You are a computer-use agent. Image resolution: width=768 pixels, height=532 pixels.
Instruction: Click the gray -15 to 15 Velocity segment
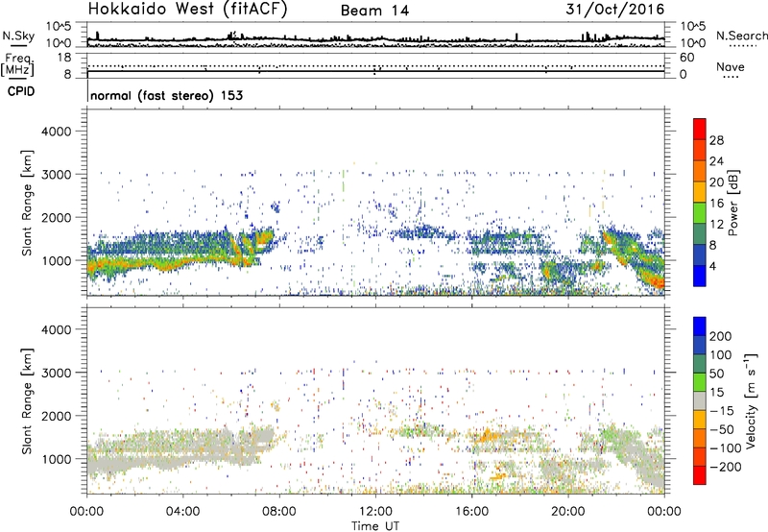coord(700,400)
